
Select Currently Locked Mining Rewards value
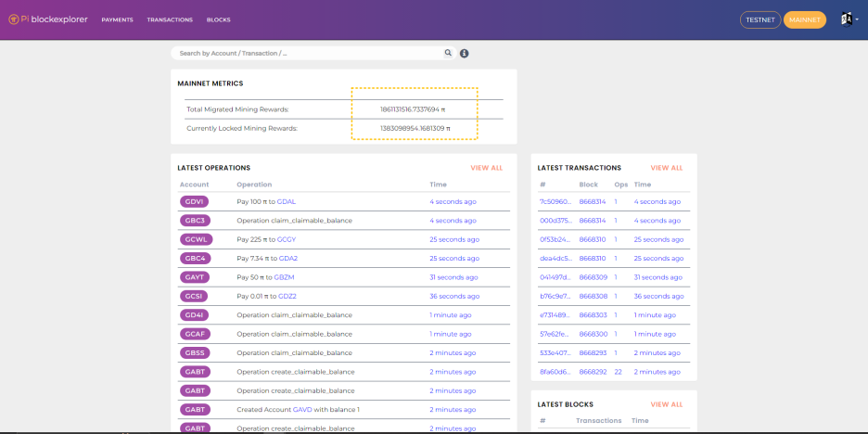coord(415,128)
